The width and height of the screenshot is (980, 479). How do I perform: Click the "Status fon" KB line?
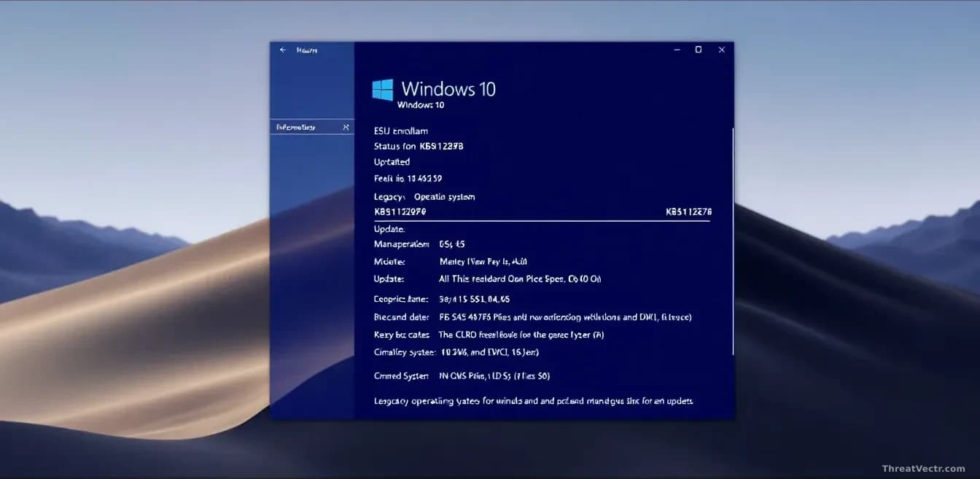[x=419, y=146]
